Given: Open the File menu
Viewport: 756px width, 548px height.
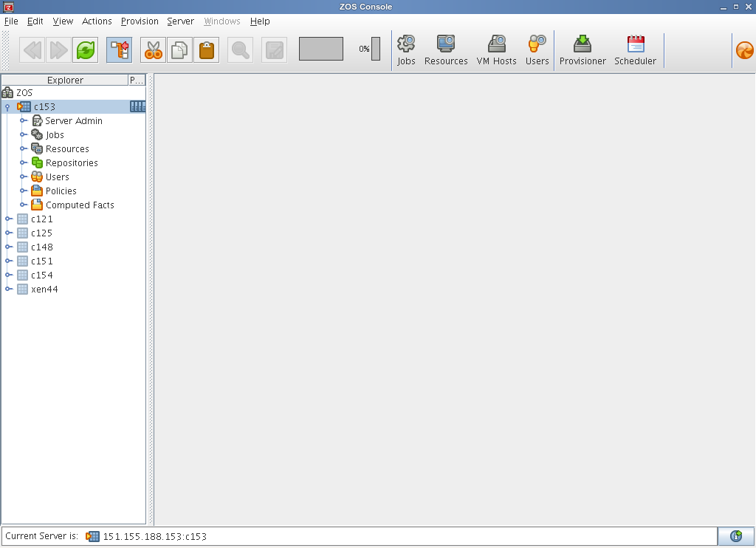Looking at the screenshot, I should tap(11, 21).
